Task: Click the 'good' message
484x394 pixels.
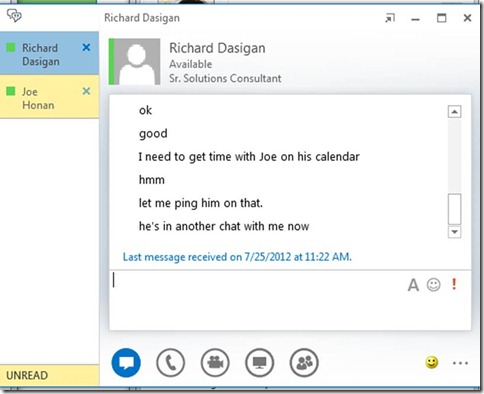Action: [153, 134]
